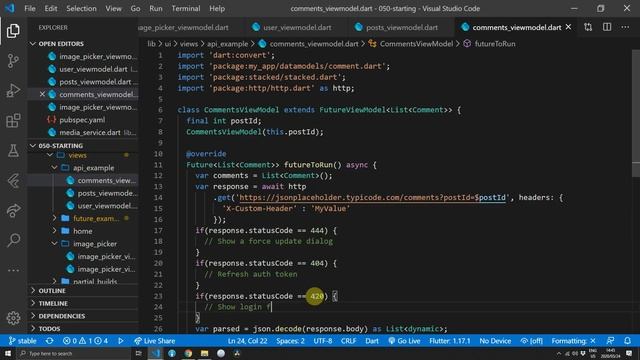
Task: Show additional views ellipsis in activity bar
Action: click(13, 270)
